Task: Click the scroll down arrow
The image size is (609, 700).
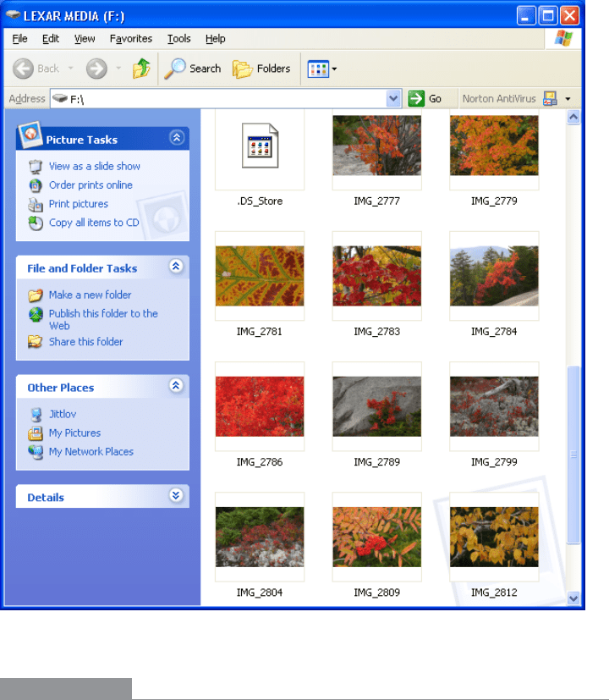Action: [573, 598]
